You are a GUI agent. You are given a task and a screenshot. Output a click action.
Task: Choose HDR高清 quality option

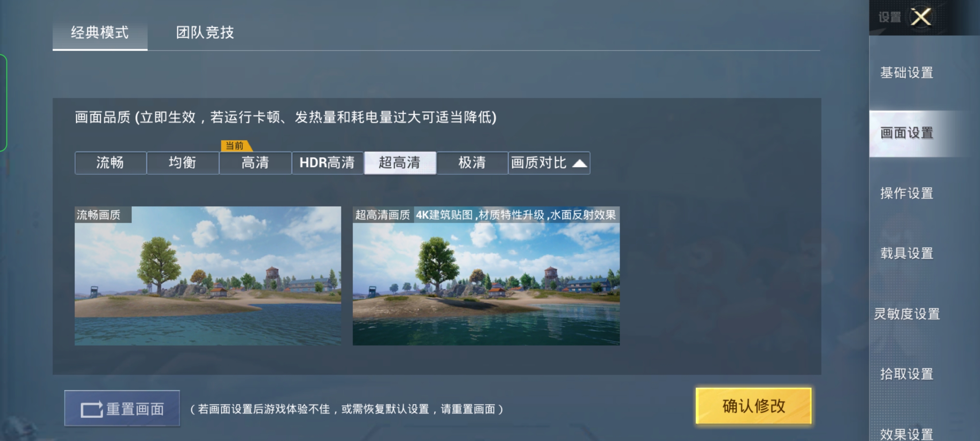tap(327, 163)
